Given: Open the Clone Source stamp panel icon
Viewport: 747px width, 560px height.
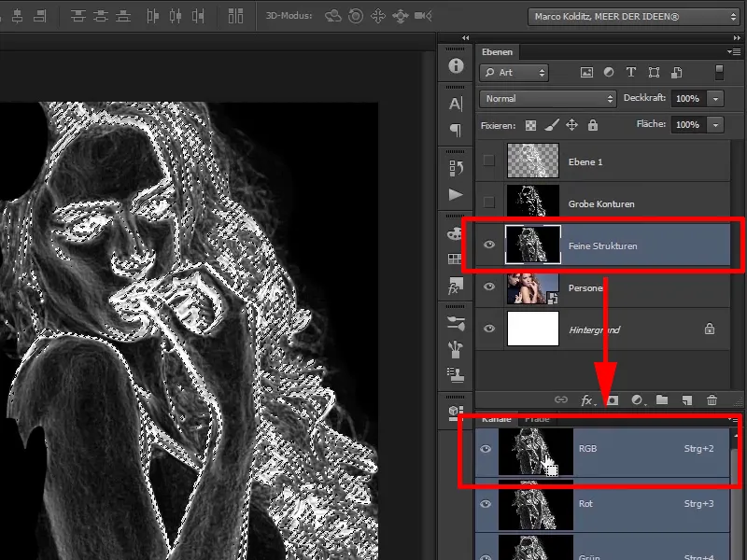Looking at the screenshot, I should [x=456, y=375].
